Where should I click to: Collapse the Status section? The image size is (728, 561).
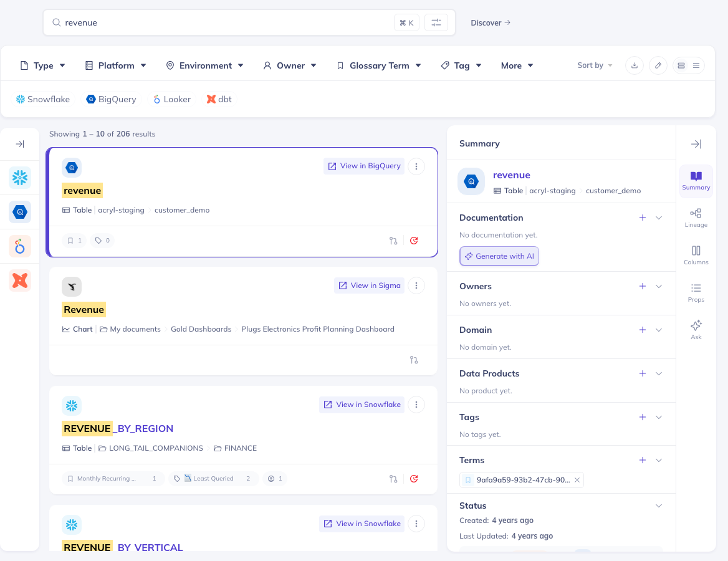659,506
